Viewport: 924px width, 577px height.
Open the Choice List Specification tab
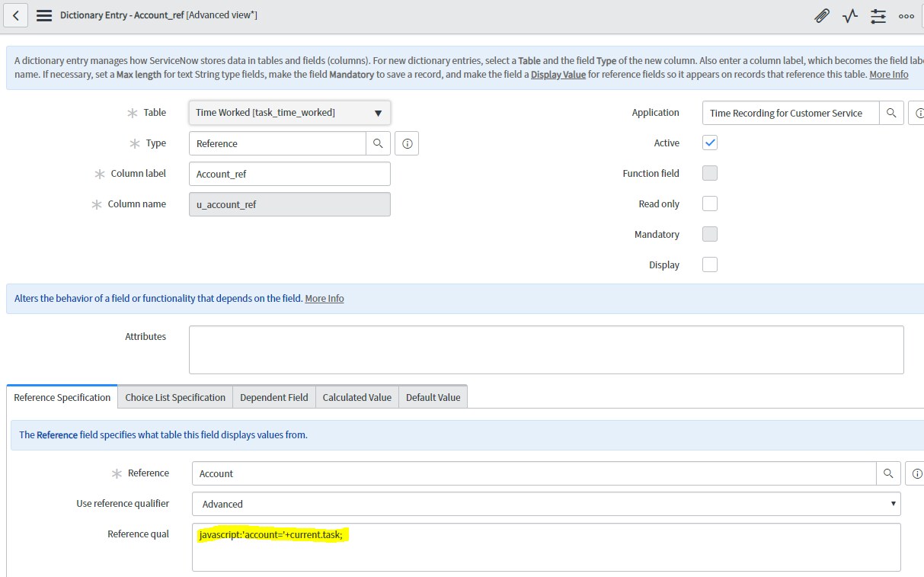click(x=174, y=396)
